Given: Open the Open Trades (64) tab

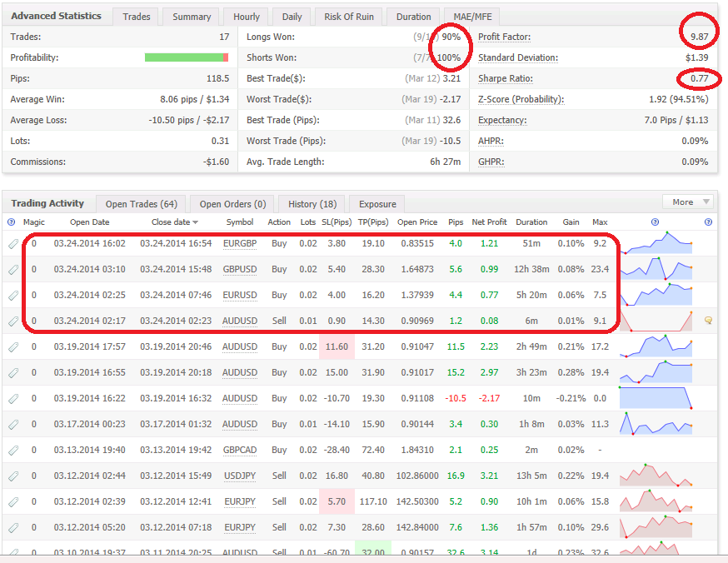Looking at the screenshot, I should pos(141,204).
